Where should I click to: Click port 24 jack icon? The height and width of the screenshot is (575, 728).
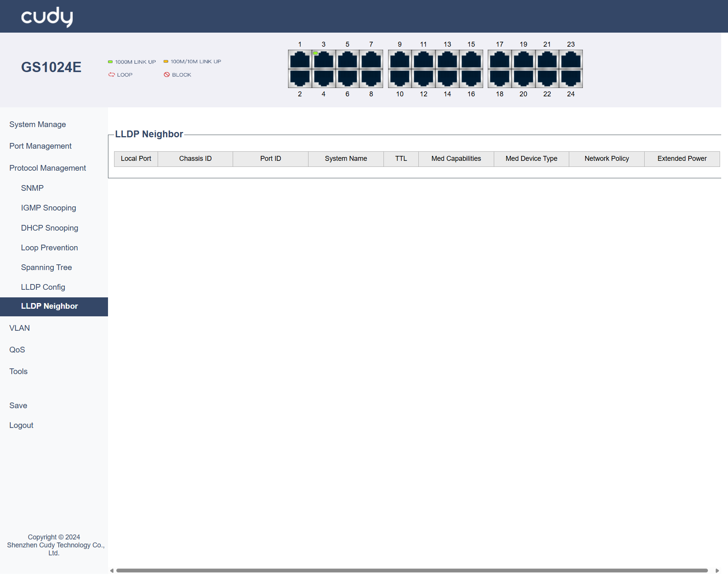click(x=571, y=78)
